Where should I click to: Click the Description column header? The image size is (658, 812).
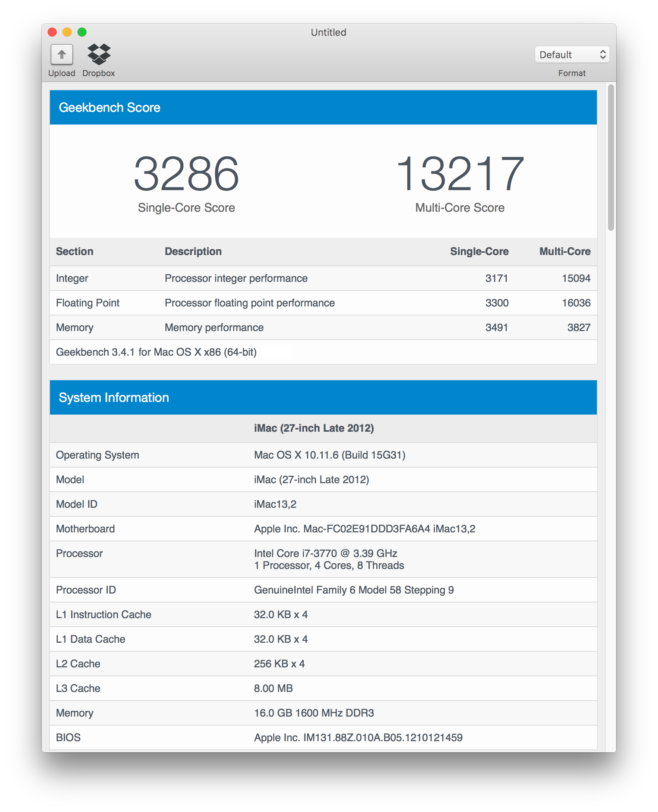[193, 251]
